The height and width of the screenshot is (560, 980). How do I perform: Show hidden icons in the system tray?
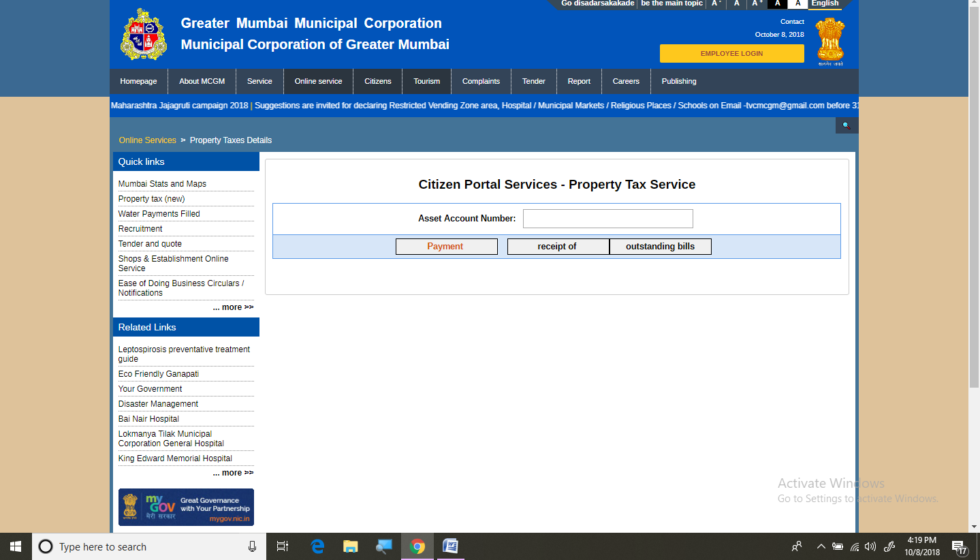pyautogui.click(x=821, y=546)
